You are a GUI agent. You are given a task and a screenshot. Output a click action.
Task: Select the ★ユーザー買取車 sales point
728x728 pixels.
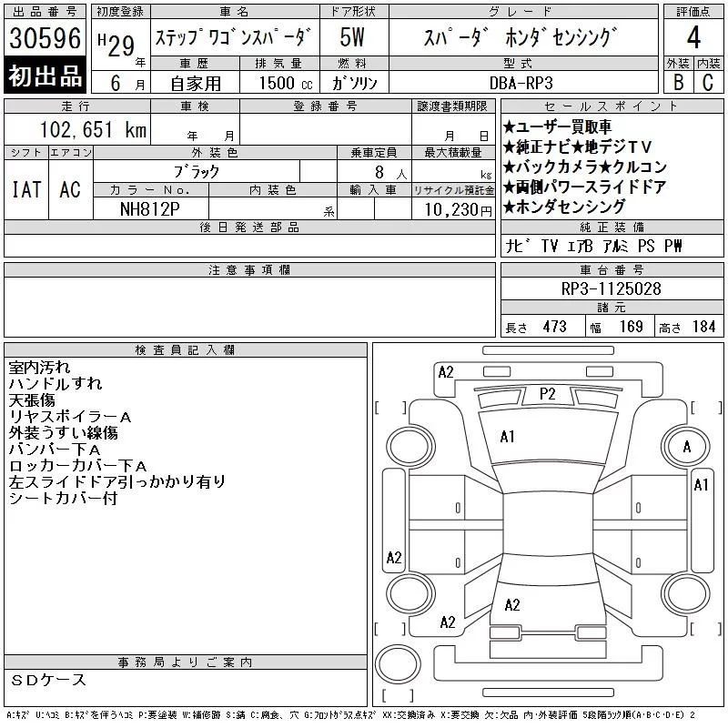[557, 126]
